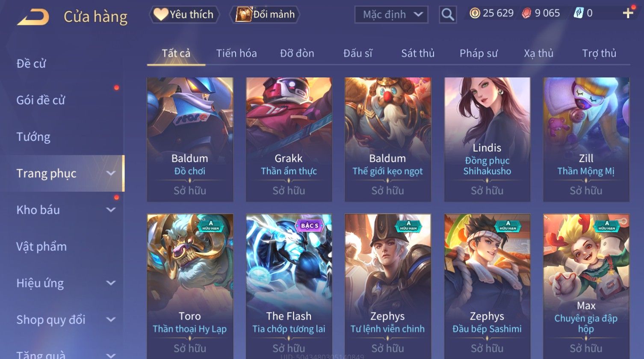Select Zill Thần Mộng Mị skin card
Viewport: 644px width, 359px height.
[x=586, y=139]
